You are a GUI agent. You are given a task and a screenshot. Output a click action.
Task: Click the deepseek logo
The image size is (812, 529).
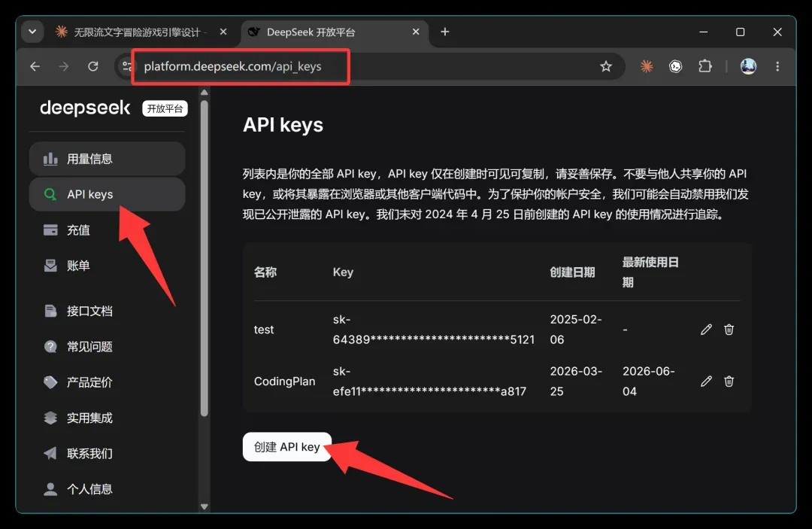click(x=85, y=108)
